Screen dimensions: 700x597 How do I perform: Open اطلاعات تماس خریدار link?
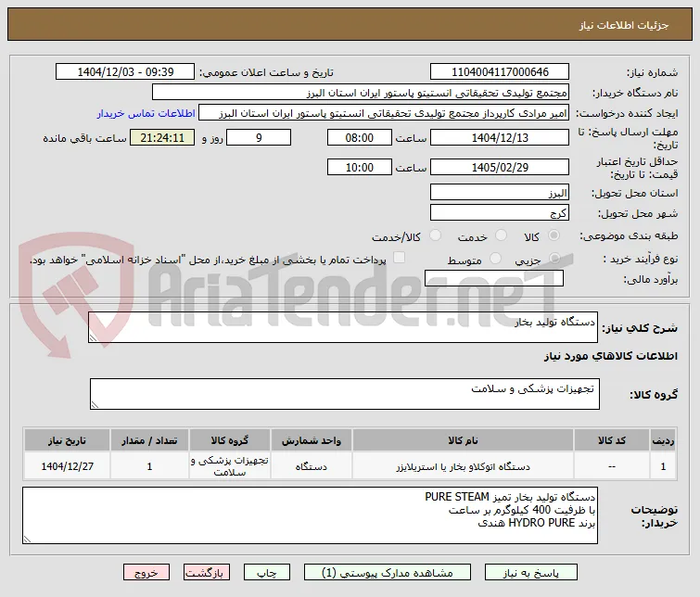[146, 113]
